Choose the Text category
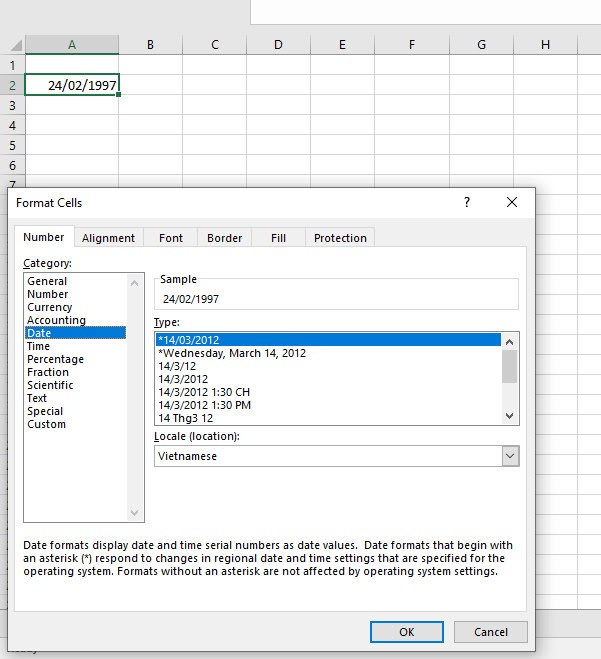 [x=76, y=398]
